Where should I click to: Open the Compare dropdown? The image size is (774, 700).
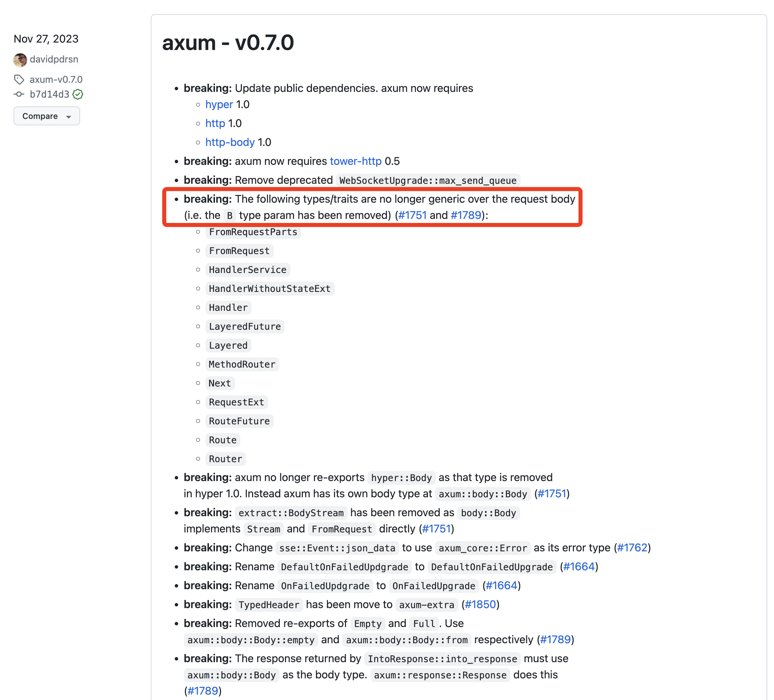tap(47, 116)
